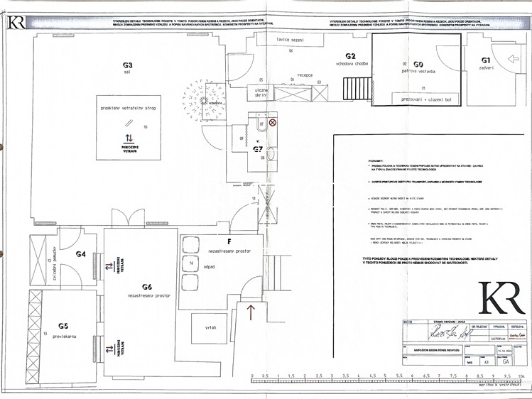Viewport: 532px width, 399px height.
Task: Click 'nezastreseny prostor' under G6
Action: [149, 295]
